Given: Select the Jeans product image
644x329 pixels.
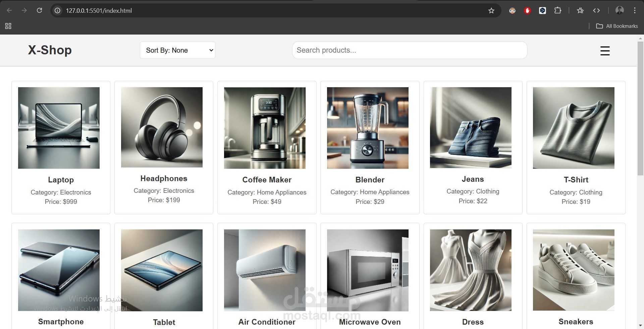Looking at the screenshot, I should (471, 128).
